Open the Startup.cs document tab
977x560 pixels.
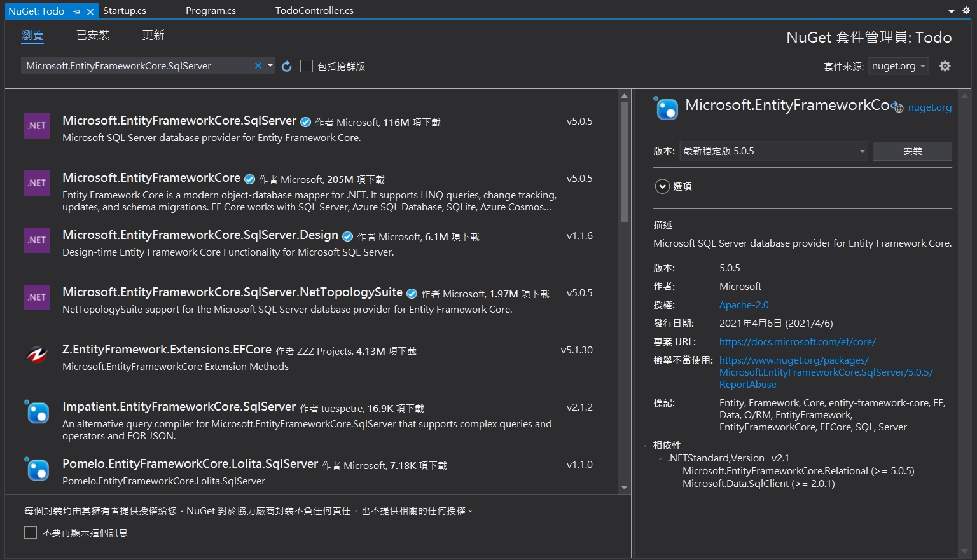[125, 11]
